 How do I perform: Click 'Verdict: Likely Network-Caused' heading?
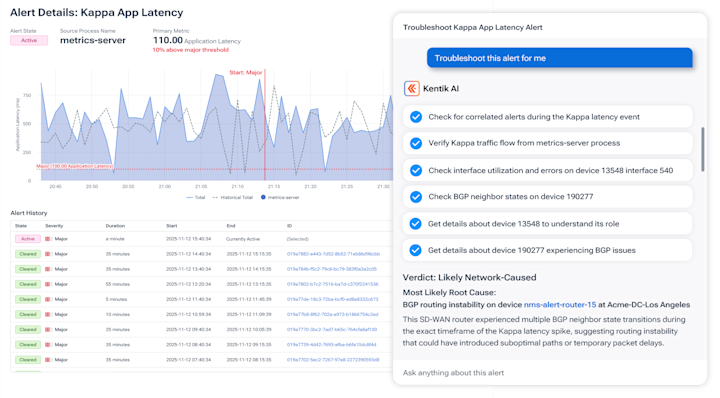(469, 277)
